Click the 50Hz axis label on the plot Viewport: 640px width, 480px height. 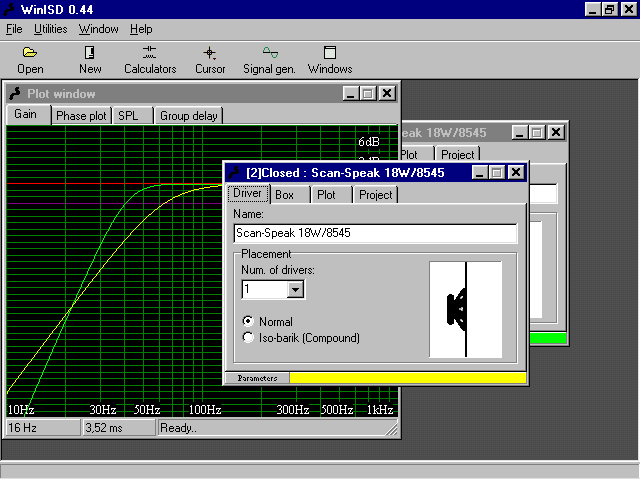147,409
